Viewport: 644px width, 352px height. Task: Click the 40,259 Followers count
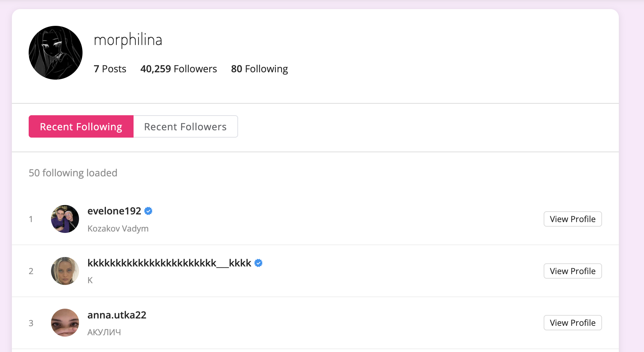[179, 69]
